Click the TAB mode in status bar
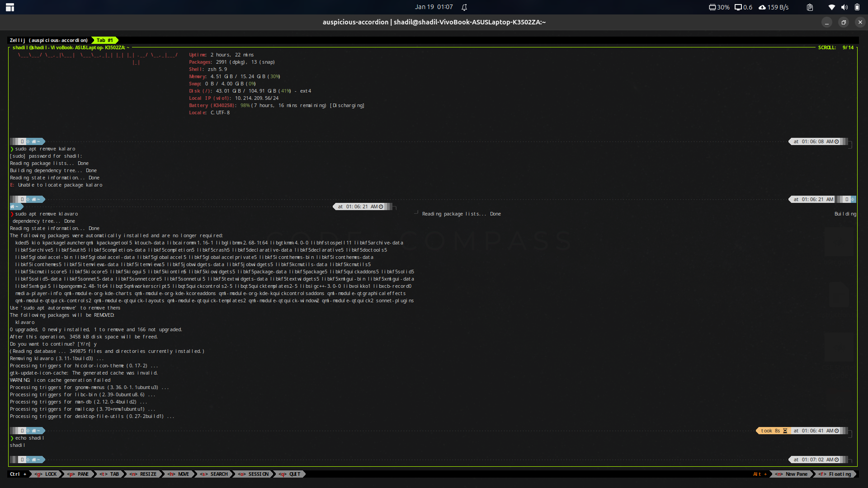This screenshot has height=488, width=868. point(109,474)
